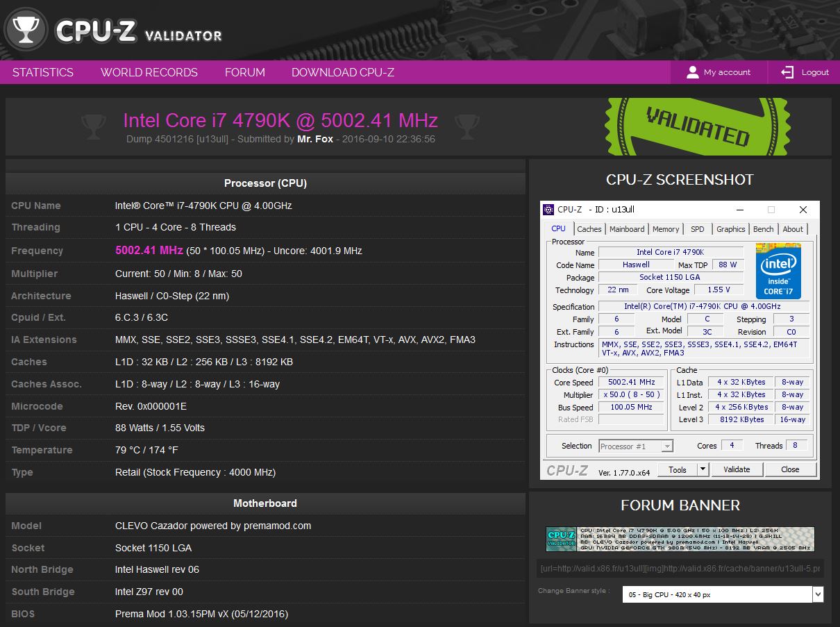840x627 pixels.
Task: Switch to the SPD tab
Action: point(698,229)
